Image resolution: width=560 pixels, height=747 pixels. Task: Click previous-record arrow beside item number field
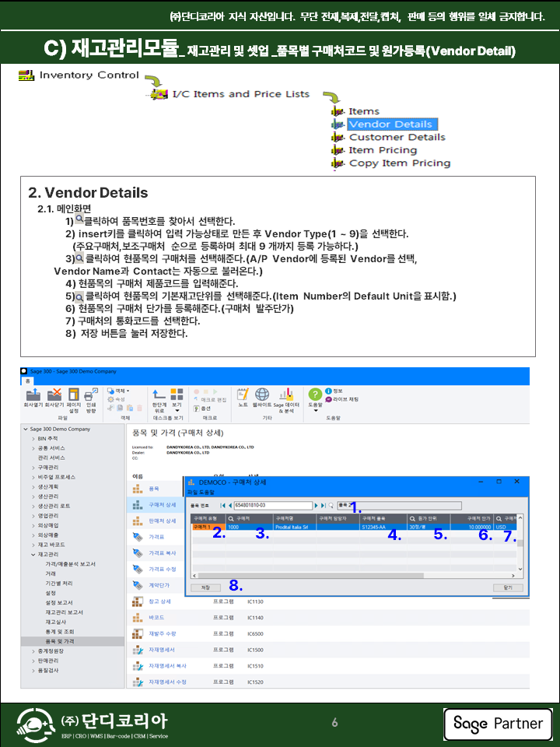tap(230, 506)
